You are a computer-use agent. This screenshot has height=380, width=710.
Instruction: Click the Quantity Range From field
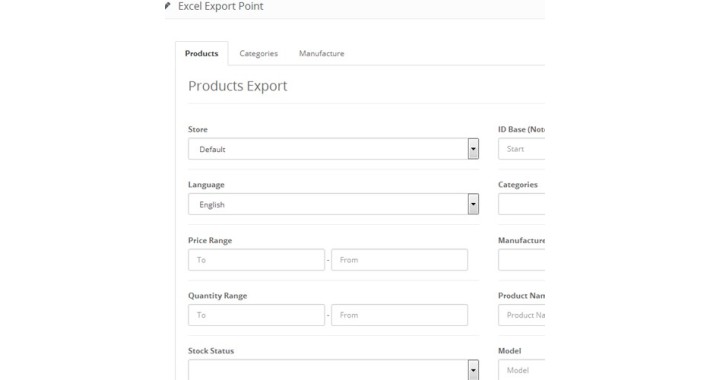pyautogui.click(x=399, y=315)
